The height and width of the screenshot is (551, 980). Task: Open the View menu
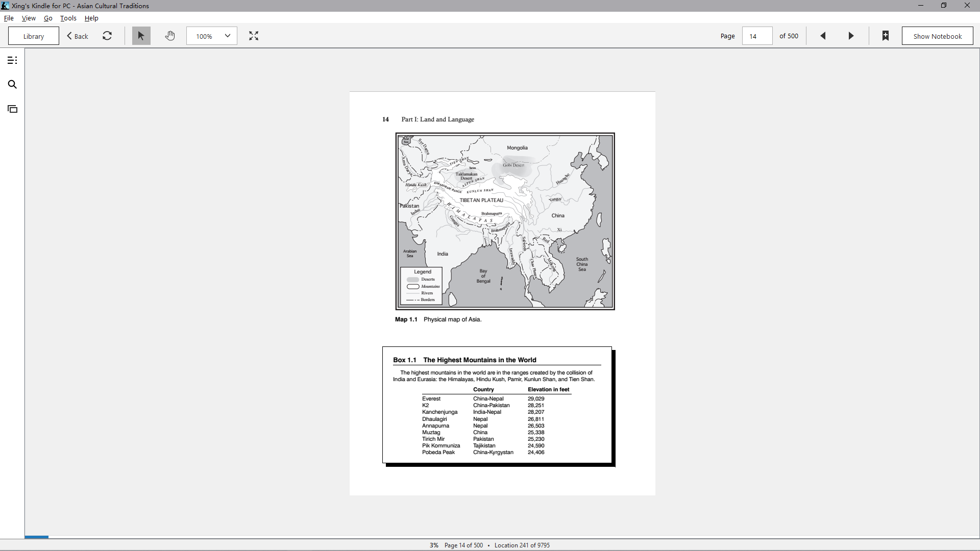coord(29,18)
